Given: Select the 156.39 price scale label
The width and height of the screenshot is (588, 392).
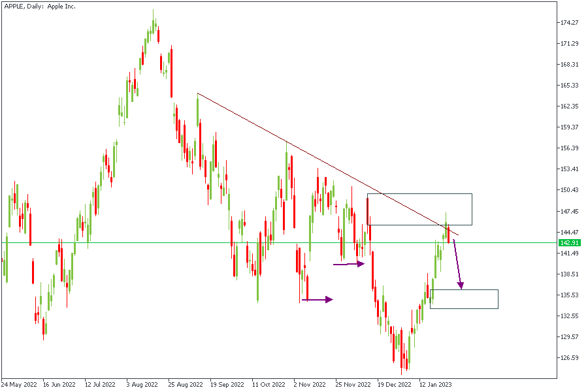Looking at the screenshot, I should click(x=569, y=148).
